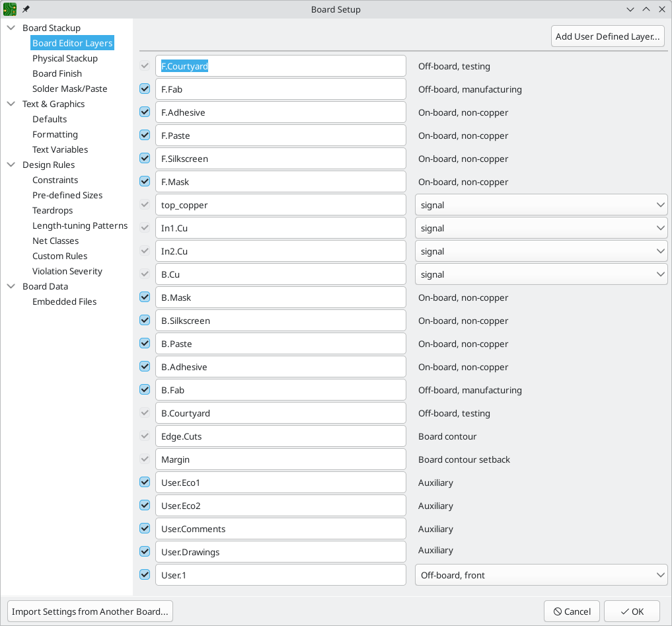Go to the Solder Mask/Paste page

click(69, 89)
